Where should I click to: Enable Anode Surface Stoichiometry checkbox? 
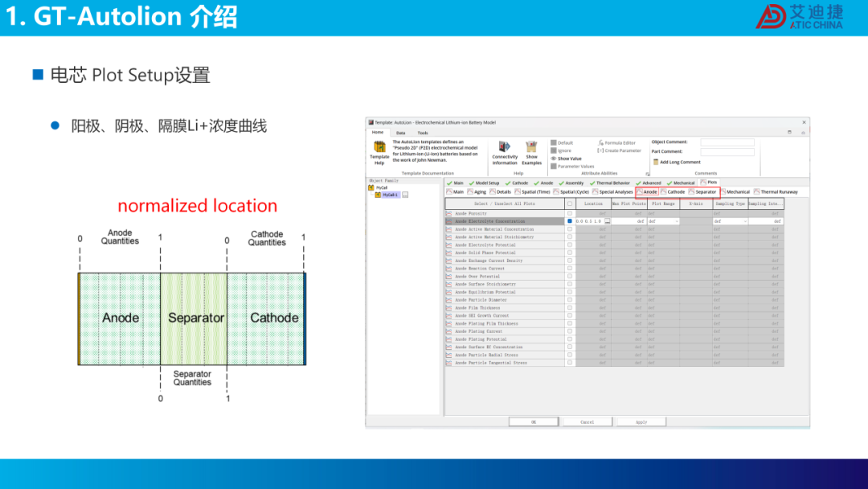click(x=570, y=284)
